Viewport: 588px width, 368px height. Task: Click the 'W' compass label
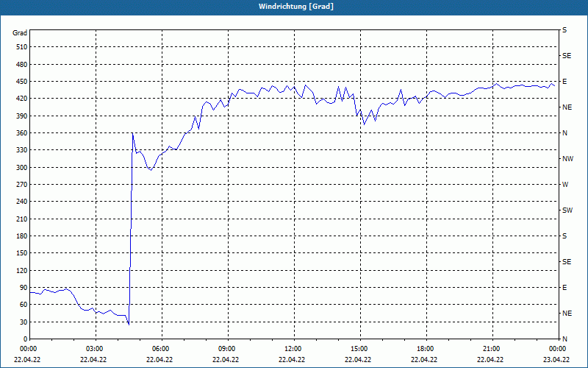(x=565, y=185)
